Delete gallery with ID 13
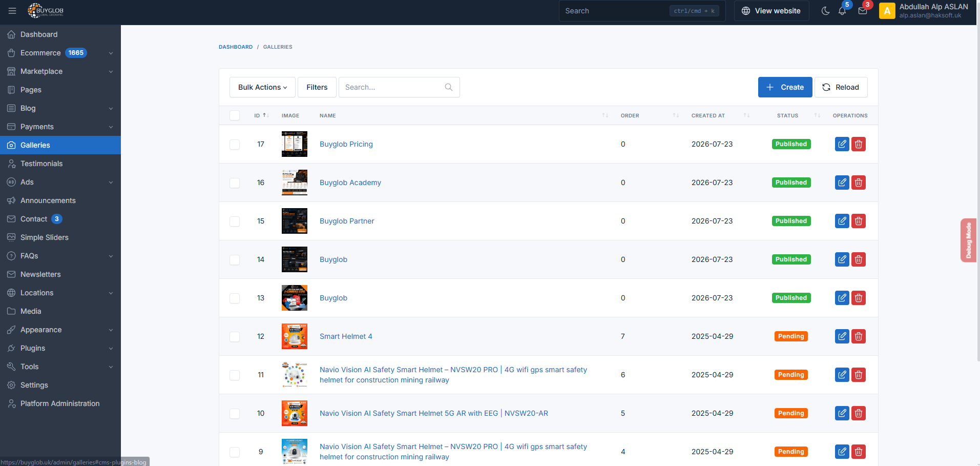The width and height of the screenshot is (980, 466). pyautogui.click(x=859, y=298)
